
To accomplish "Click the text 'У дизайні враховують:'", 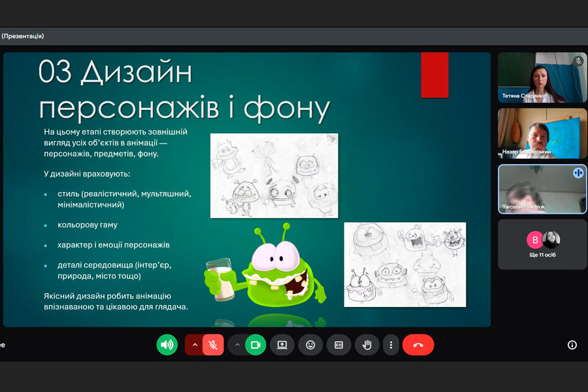I will tap(87, 174).
